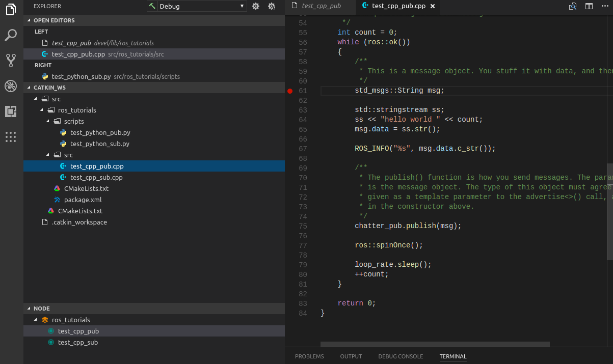Open the Extensions view in activity bar

coord(11,111)
